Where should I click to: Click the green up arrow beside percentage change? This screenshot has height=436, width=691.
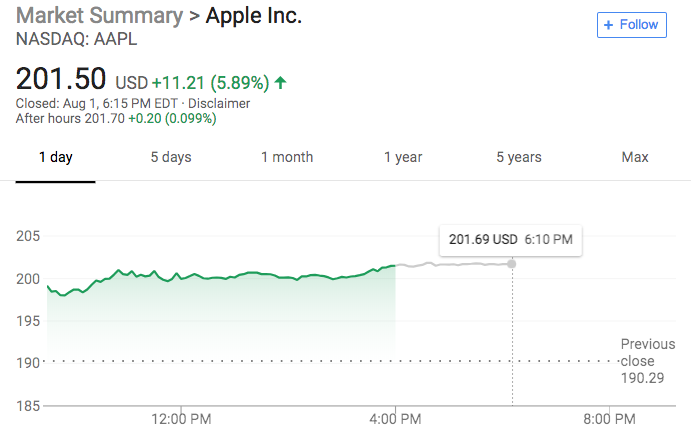pyautogui.click(x=282, y=82)
